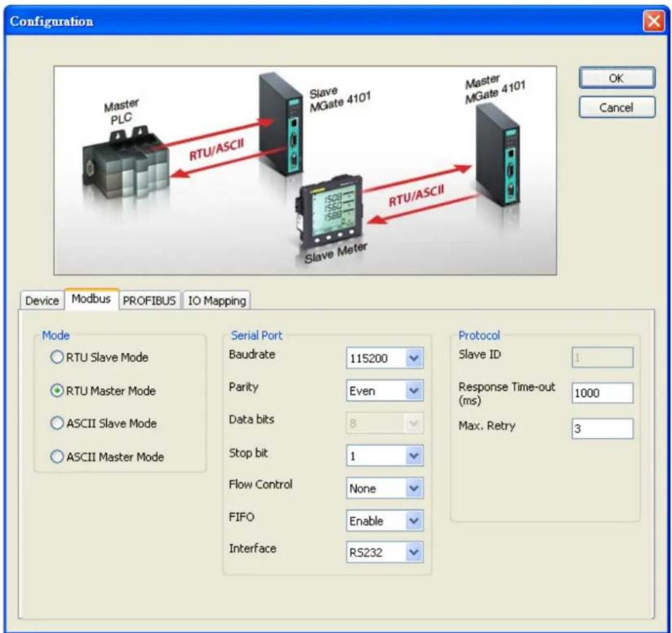Click the Protocol group title
The height and width of the screenshot is (633, 672).
[479, 335]
